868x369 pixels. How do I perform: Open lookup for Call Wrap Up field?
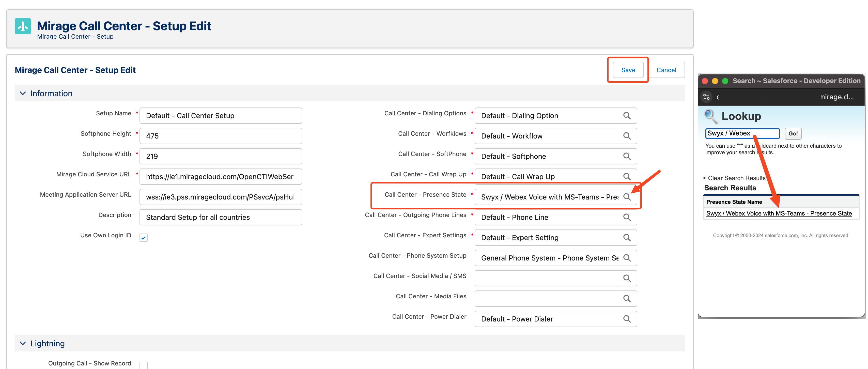pos(627,177)
